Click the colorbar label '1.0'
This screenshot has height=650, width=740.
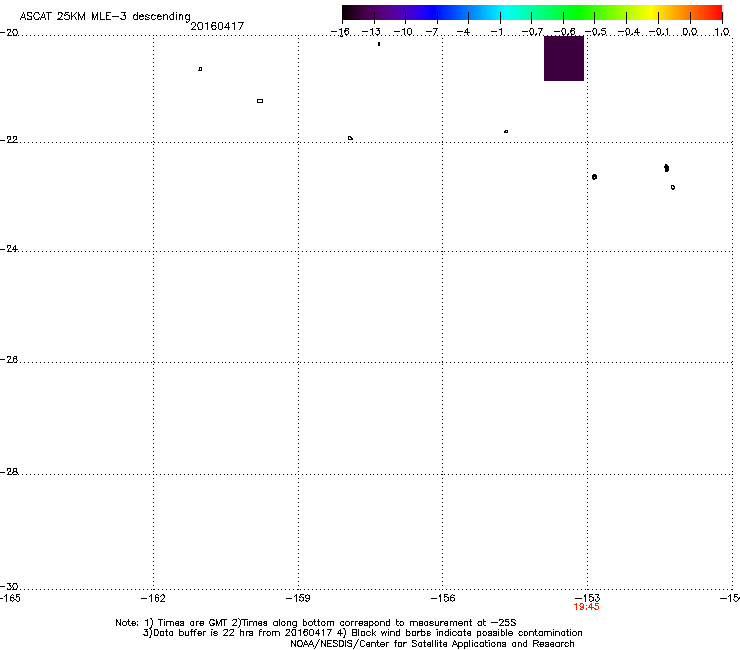(722, 32)
